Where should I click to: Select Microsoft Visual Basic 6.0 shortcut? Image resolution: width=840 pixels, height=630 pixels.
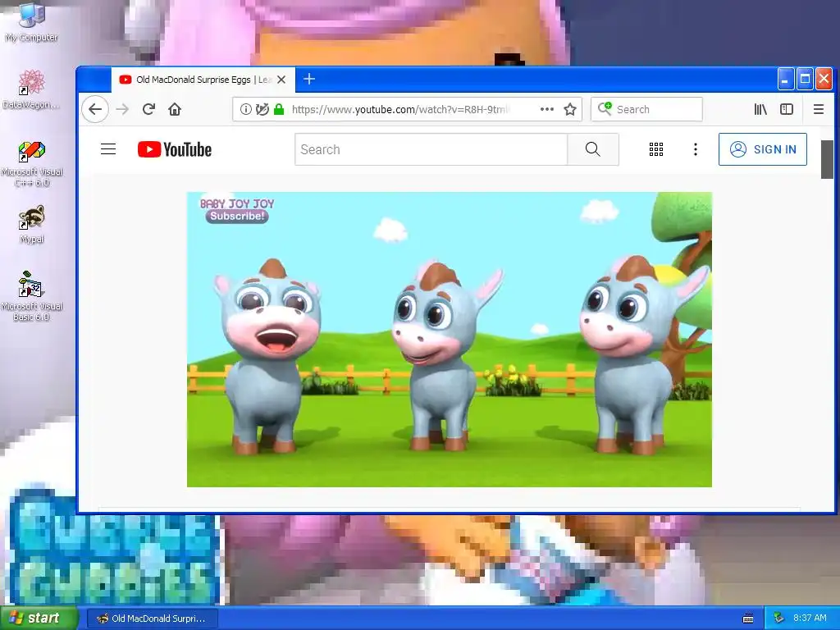pos(32,296)
